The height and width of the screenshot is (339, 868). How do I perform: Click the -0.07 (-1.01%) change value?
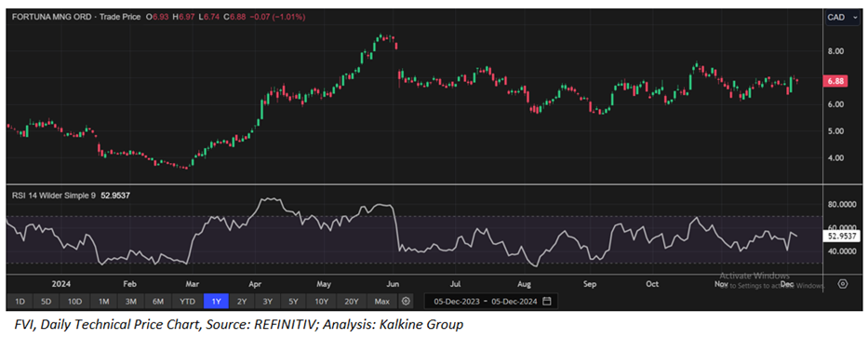(x=277, y=17)
